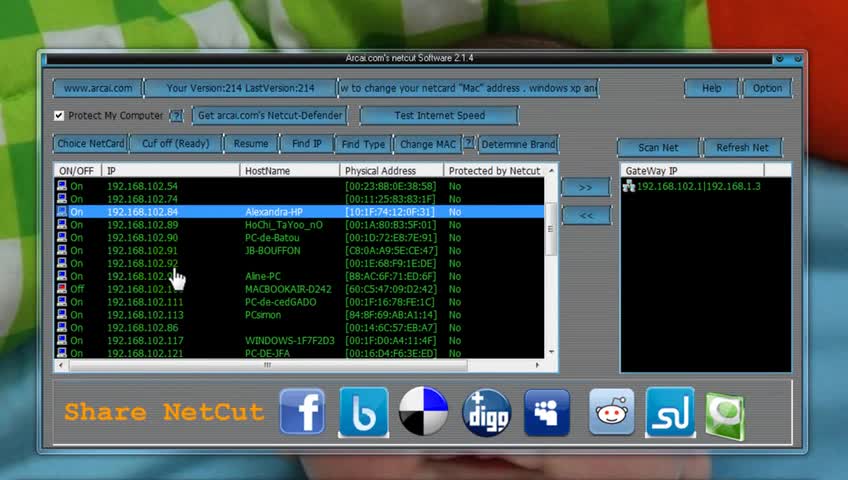Click the question mark next to Change MAC
Viewport: 848px width, 480px height.
pyautogui.click(x=469, y=143)
